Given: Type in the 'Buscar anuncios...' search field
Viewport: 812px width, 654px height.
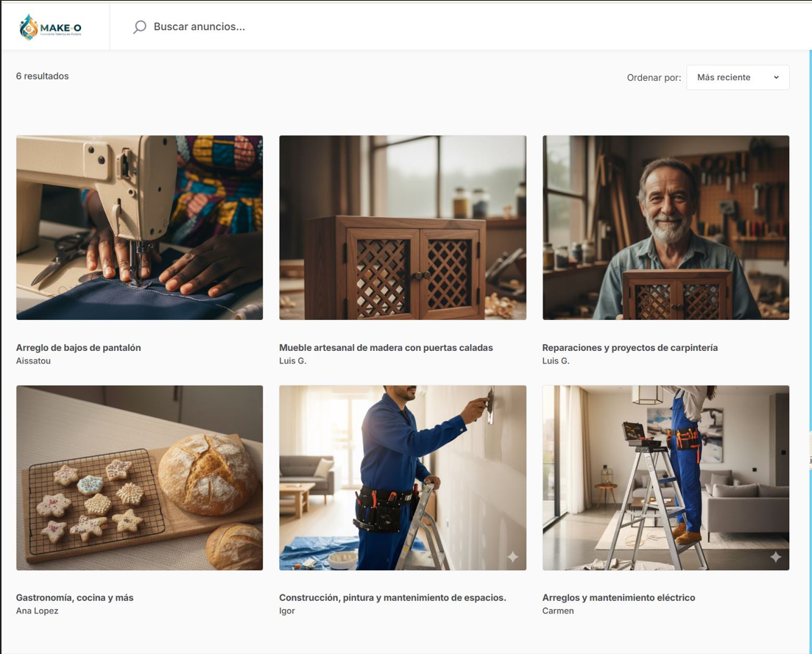Looking at the screenshot, I should 294,27.
